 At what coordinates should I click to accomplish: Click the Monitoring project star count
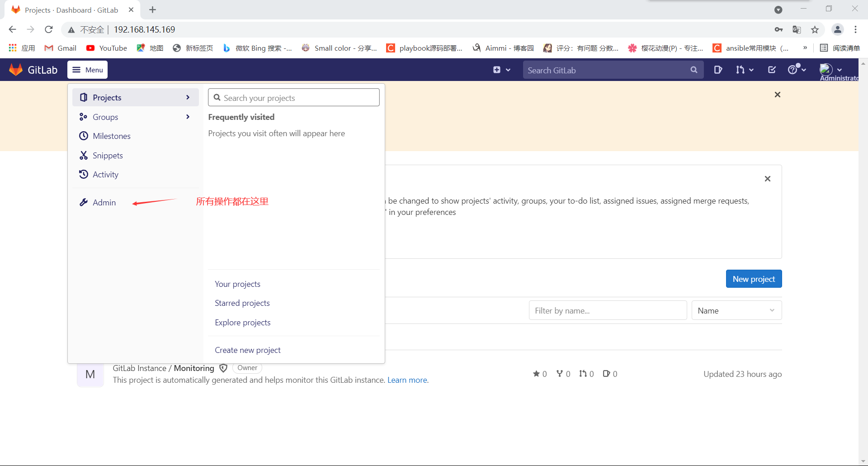pyautogui.click(x=540, y=374)
